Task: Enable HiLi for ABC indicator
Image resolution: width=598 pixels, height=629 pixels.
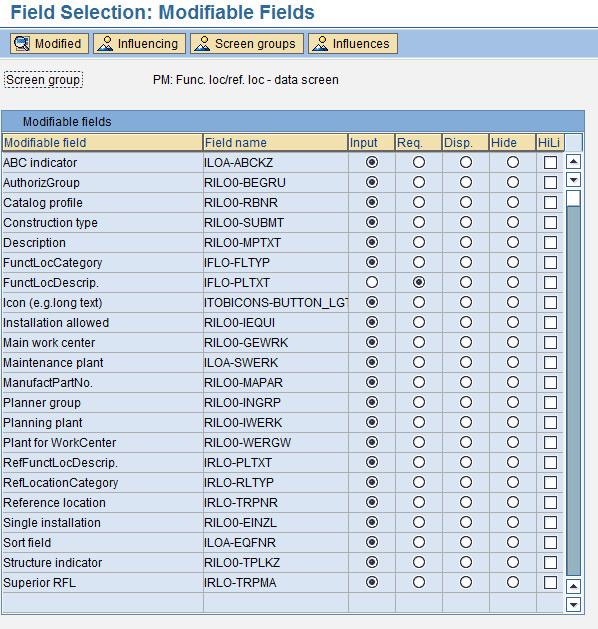Action: [x=550, y=162]
